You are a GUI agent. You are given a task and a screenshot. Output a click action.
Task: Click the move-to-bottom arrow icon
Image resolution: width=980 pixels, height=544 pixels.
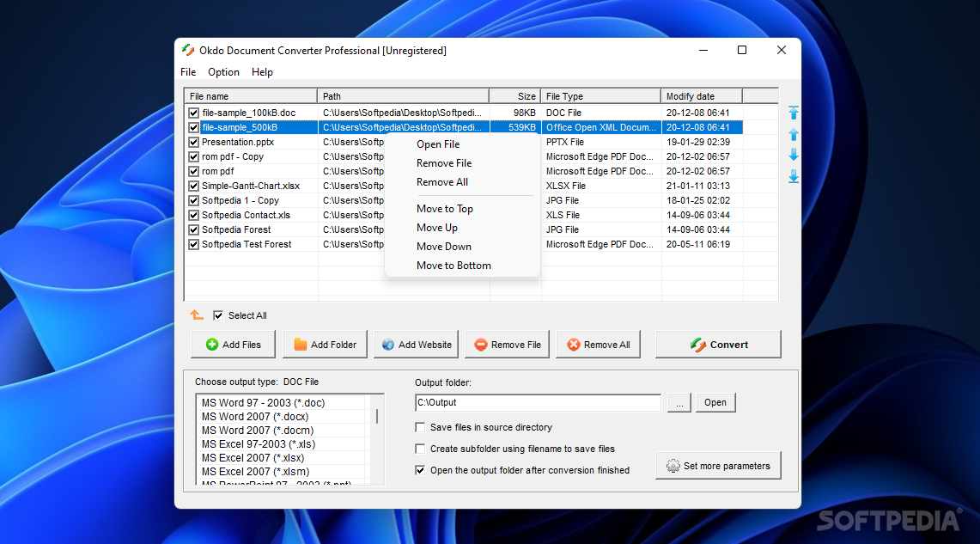(793, 176)
